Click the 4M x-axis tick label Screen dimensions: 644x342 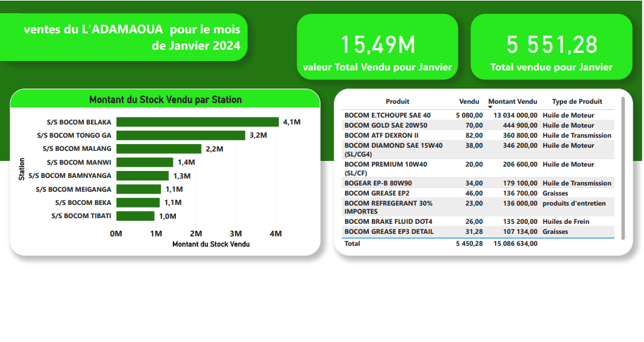[x=276, y=233]
